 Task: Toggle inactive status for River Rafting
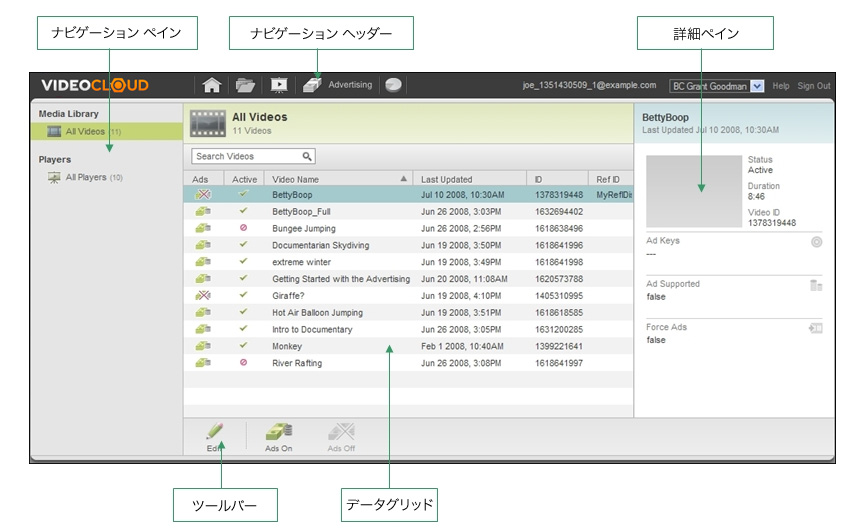pos(244,362)
